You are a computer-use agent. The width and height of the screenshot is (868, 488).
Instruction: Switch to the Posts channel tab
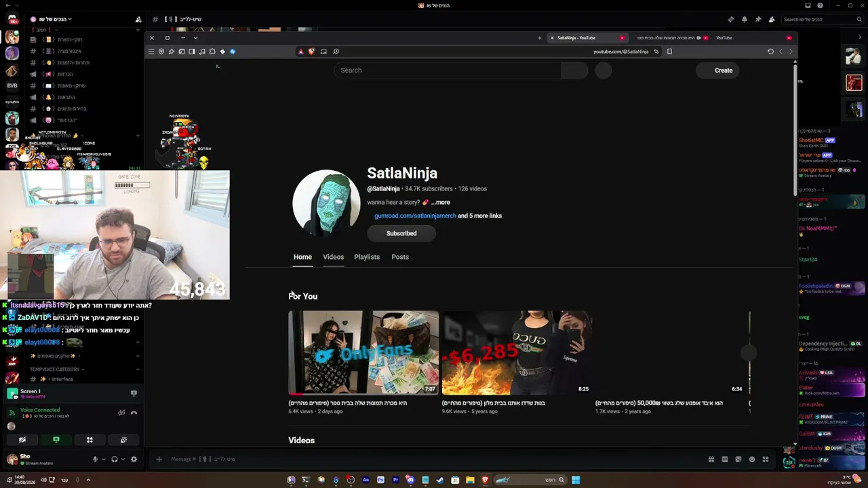400,257
